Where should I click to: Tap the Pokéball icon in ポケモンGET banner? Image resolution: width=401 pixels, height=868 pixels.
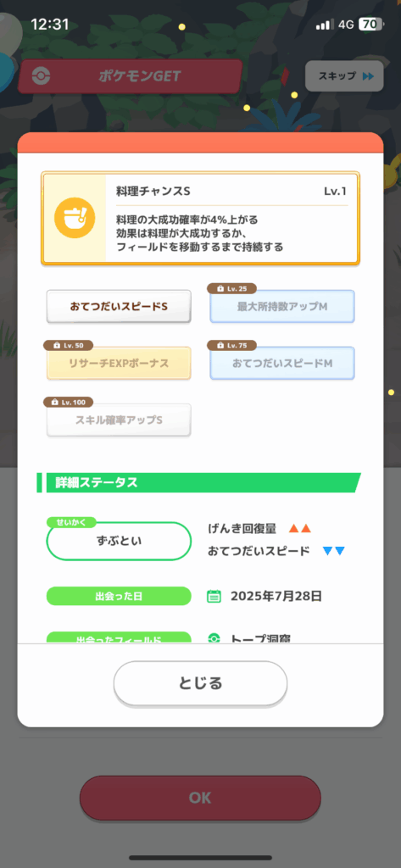41,76
